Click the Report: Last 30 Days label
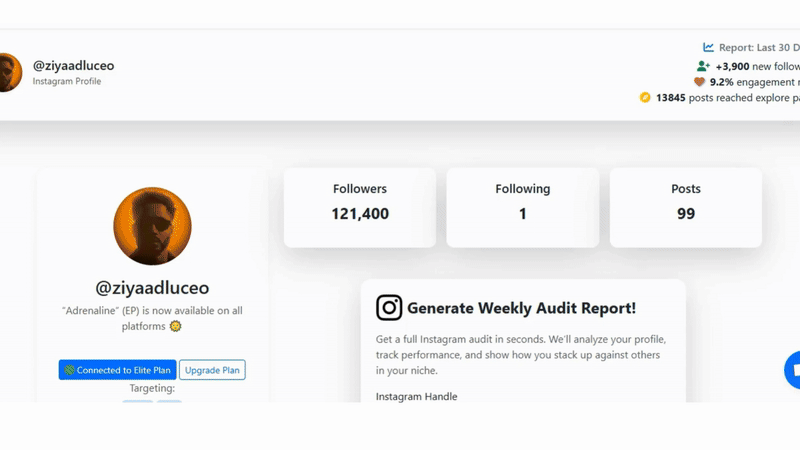 759,47
